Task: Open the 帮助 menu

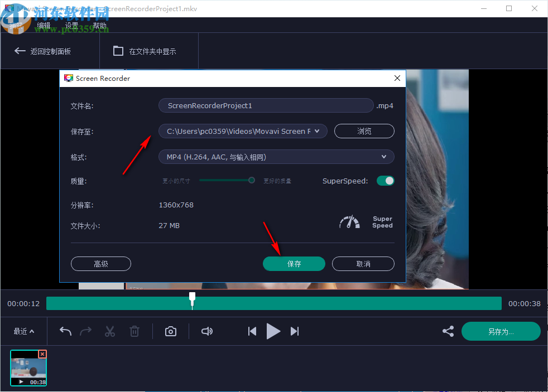Action: (x=100, y=25)
